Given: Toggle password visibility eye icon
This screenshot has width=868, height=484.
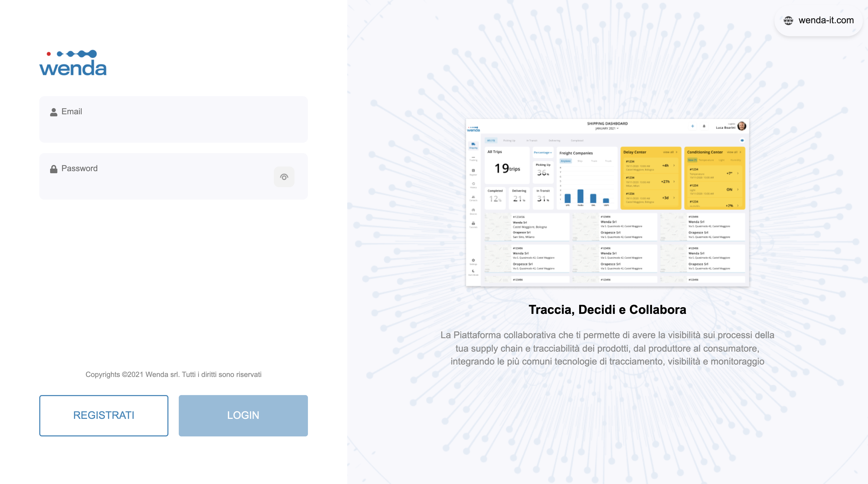Looking at the screenshot, I should tap(284, 177).
